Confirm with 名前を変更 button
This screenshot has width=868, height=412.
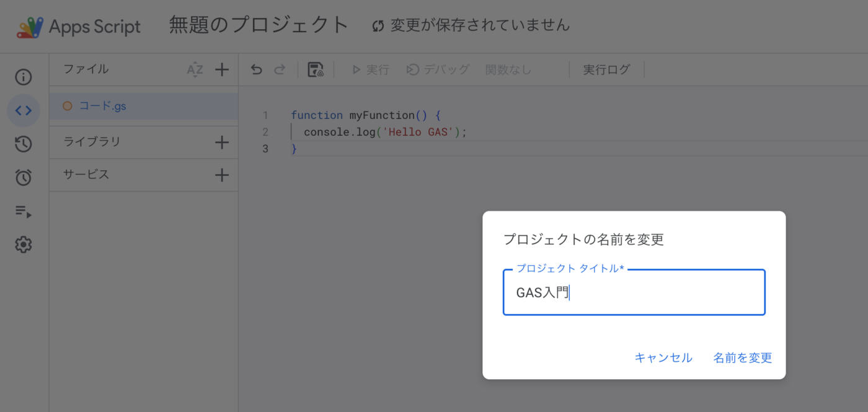point(742,358)
